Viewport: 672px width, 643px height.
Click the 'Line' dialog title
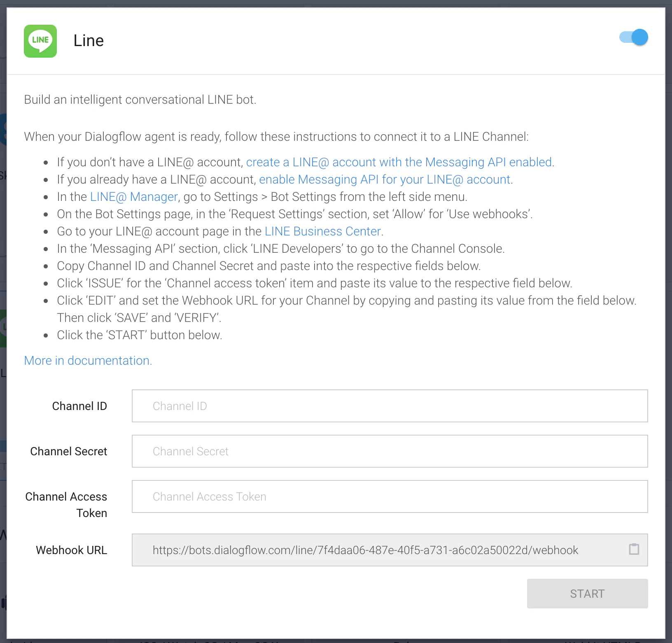[x=89, y=41]
